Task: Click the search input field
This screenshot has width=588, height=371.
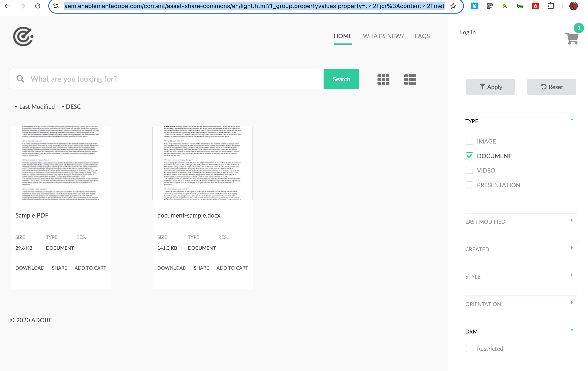Action: pyautogui.click(x=171, y=79)
